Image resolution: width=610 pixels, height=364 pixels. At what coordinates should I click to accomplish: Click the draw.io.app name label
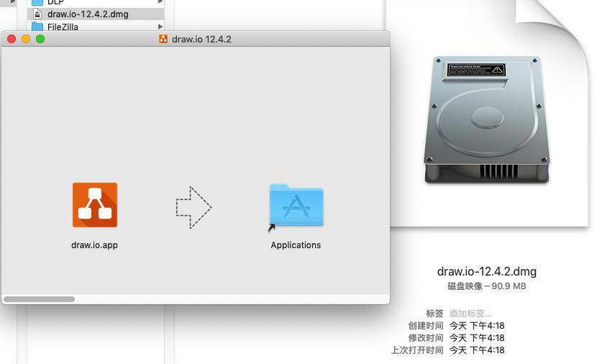(x=94, y=245)
